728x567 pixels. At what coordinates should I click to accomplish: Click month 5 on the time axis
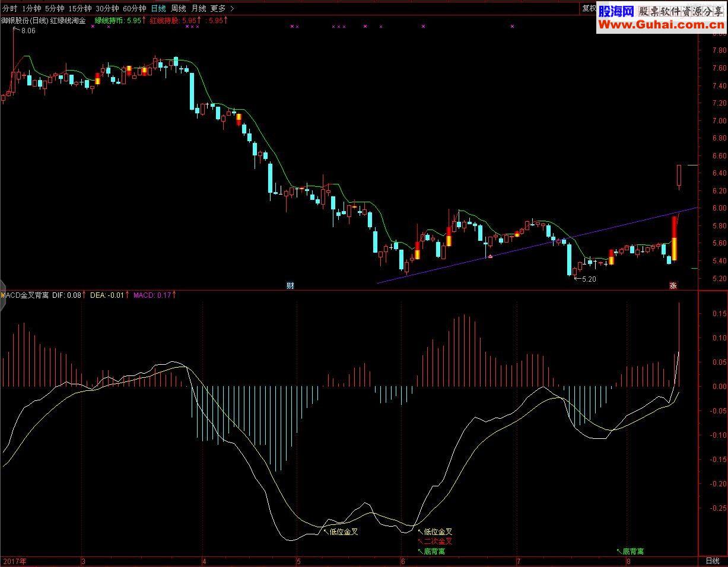299,561
